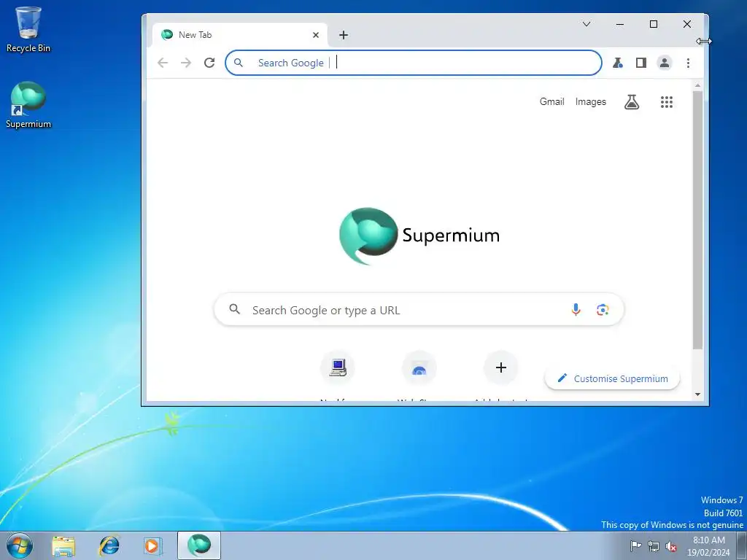Open the three-dot browser menu
Viewport: 747px width, 560px height.
[x=688, y=63]
